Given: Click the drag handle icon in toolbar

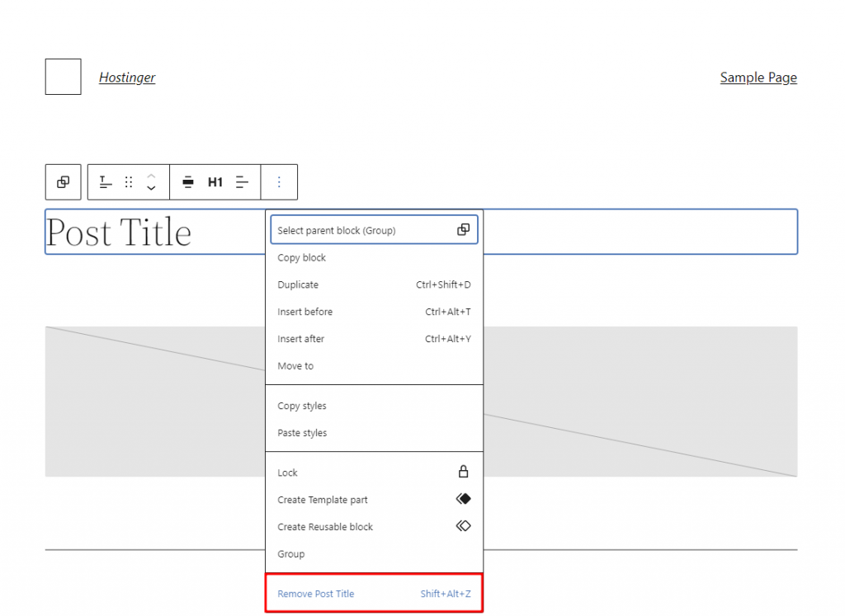Looking at the screenshot, I should pos(128,181).
